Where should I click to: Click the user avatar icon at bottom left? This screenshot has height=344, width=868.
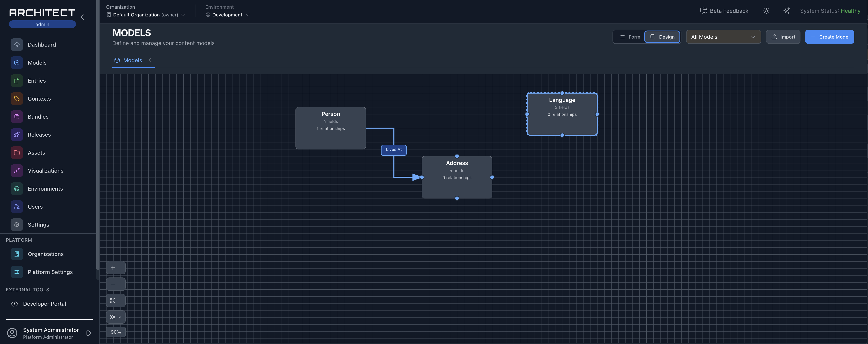(x=12, y=333)
